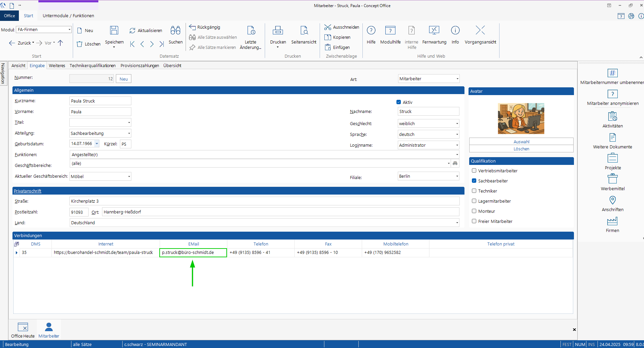The width and height of the screenshot is (644, 348).
Task: Open the Vorgangsansicht view
Action: 480,31
